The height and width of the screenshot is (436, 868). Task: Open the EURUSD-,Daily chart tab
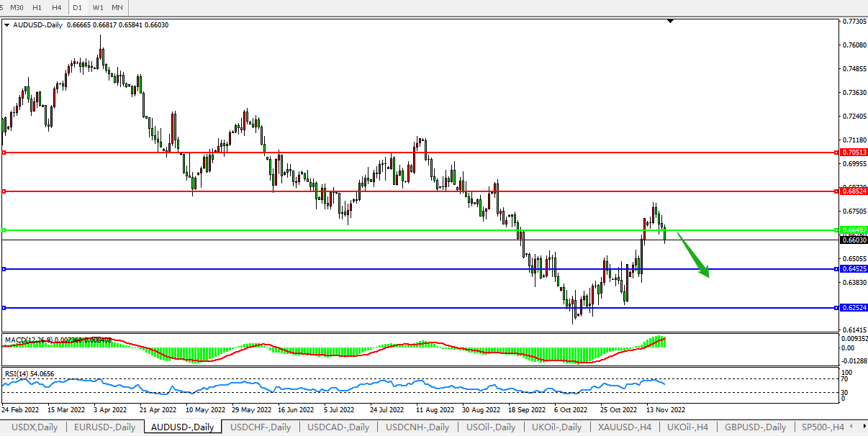(104, 427)
